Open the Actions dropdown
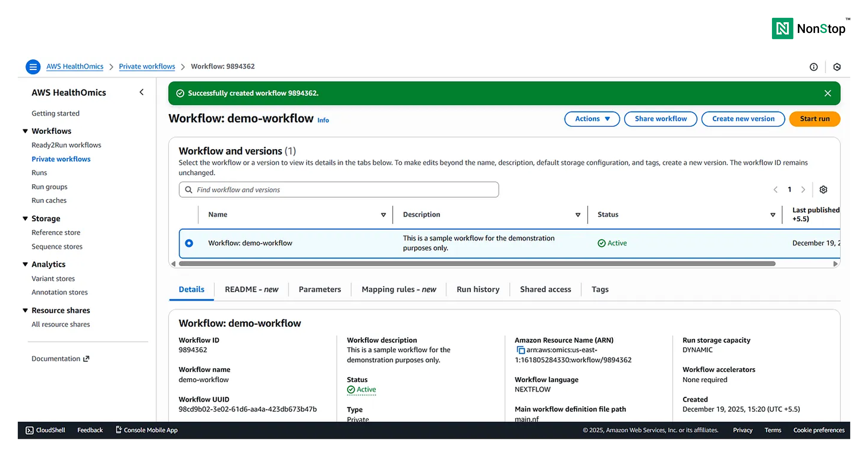The width and height of the screenshot is (868, 457). 592,119
